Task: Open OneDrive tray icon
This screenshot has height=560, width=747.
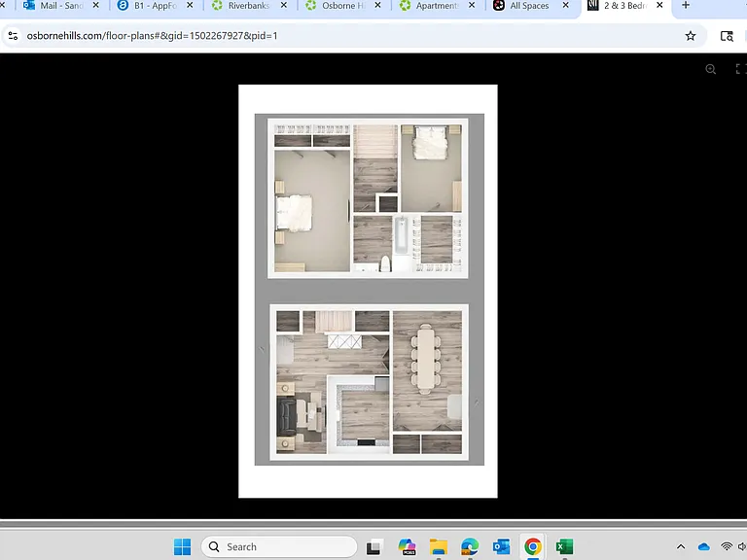Action: click(x=703, y=546)
